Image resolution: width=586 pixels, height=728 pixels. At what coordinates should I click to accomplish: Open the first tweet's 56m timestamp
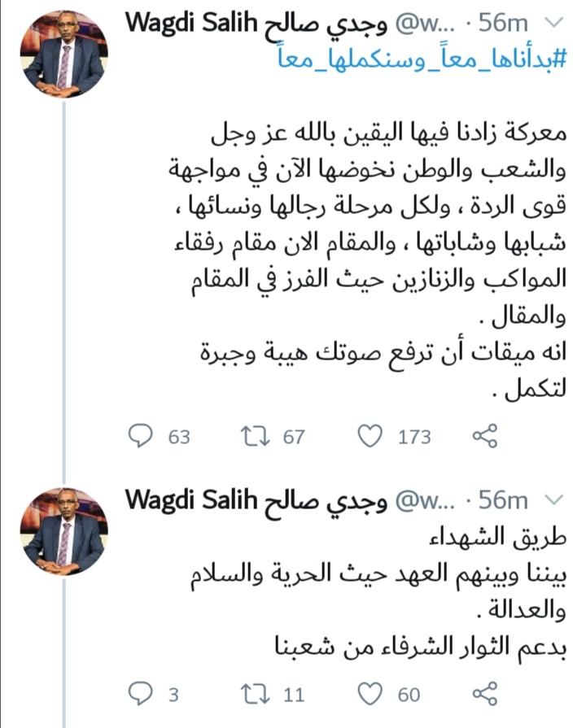point(505,24)
